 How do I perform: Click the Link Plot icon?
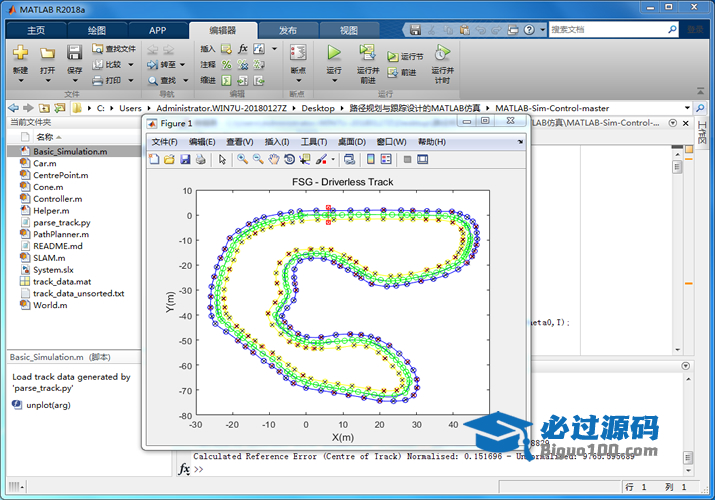coord(349,159)
